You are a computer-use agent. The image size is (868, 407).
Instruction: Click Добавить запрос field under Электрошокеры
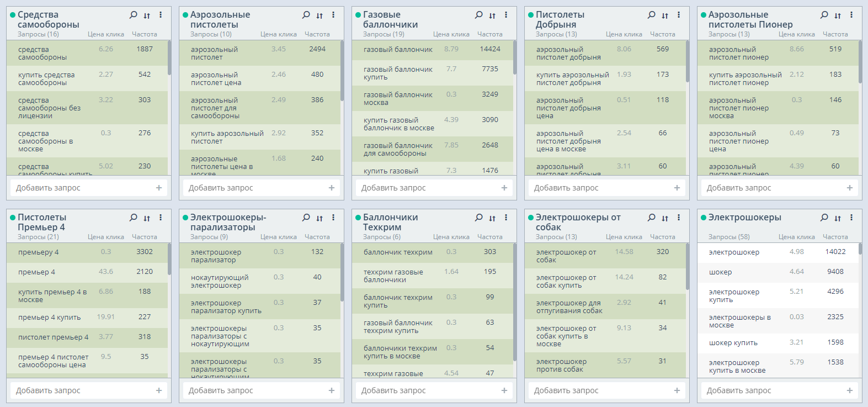point(773,390)
